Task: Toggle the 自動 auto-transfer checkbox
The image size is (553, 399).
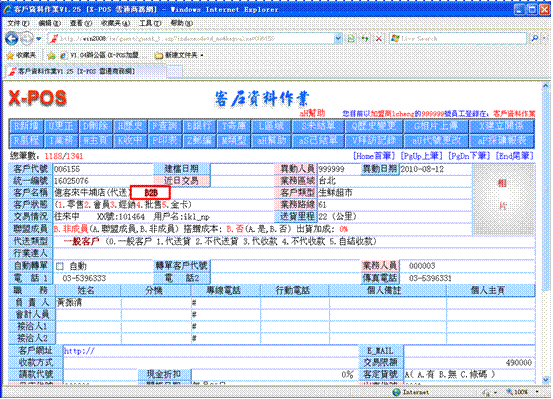Action: [x=60, y=266]
